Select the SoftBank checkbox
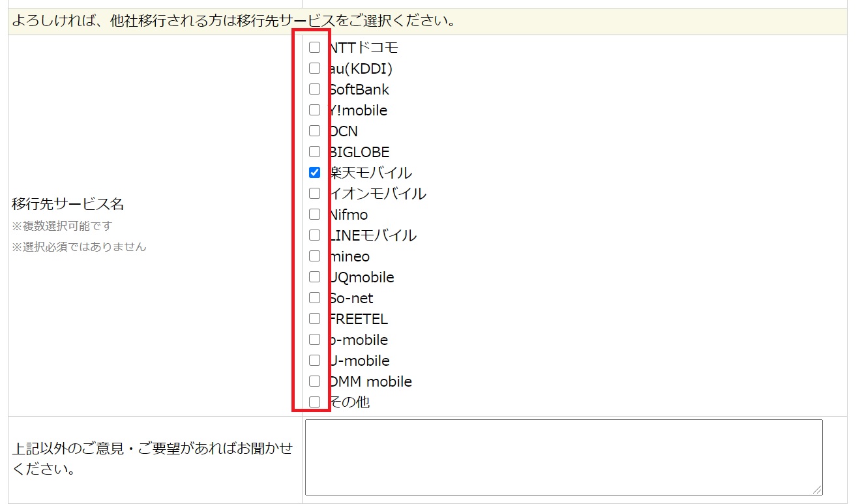This screenshot has height=504, width=860. point(315,89)
